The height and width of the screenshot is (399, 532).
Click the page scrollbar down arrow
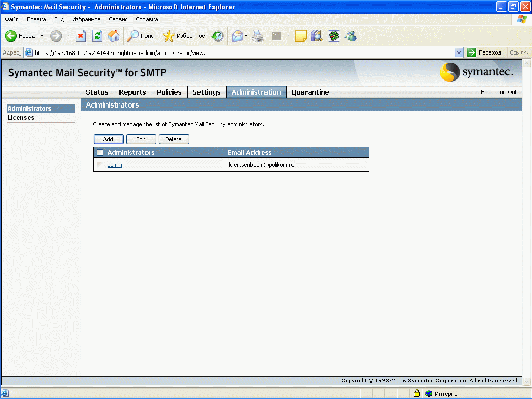(527, 381)
